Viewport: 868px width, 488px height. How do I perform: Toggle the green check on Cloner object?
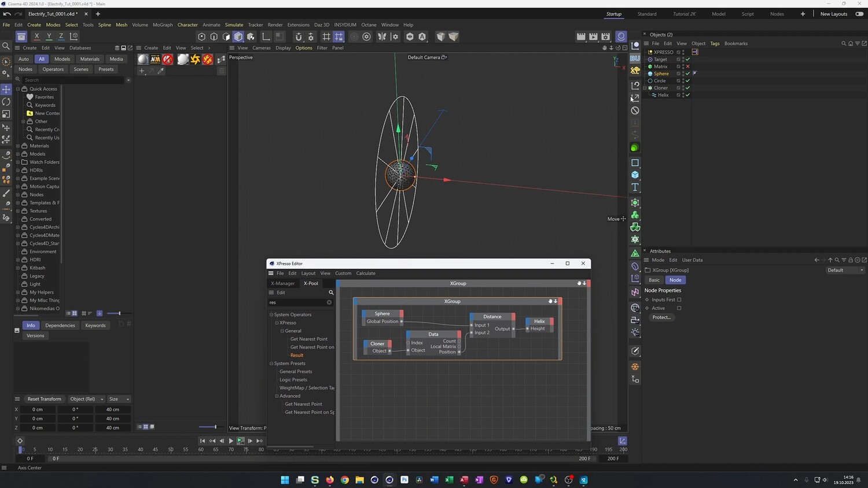click(x=687, y=88)
